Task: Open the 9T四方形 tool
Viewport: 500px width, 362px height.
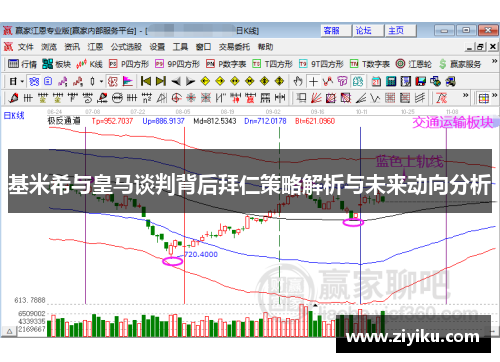Action: point(321,64)
